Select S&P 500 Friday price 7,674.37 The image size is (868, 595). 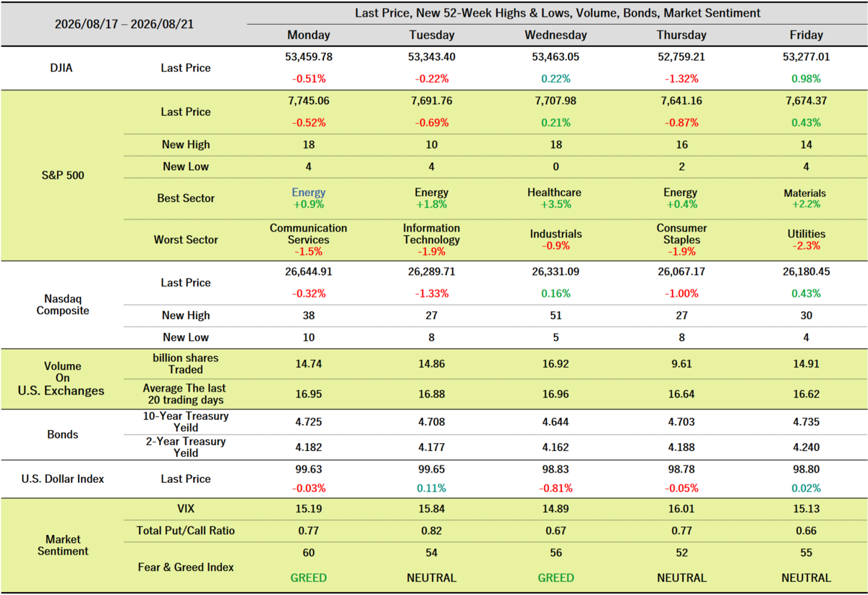(x=807, y=100)
